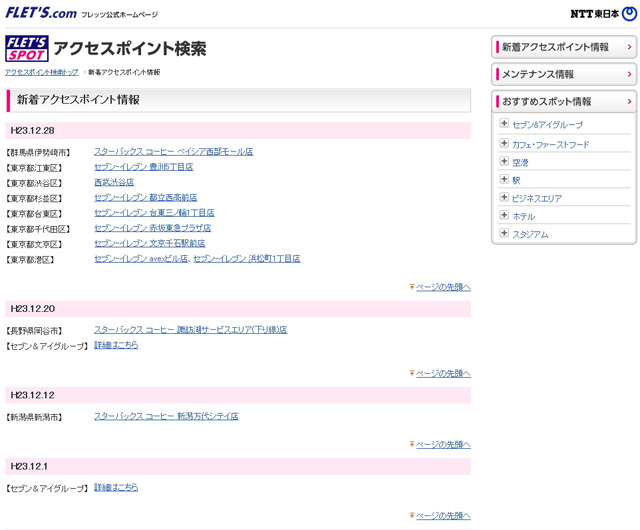Open セブン-イレブン avexビル店 link
The width and height of the screenshot is (640, 530).
[141, 258]
